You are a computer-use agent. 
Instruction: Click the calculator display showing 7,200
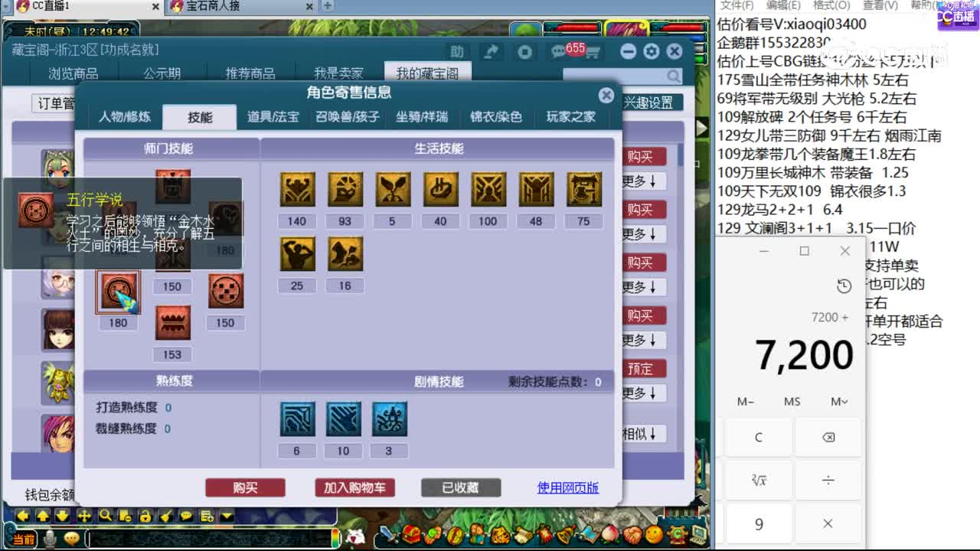(804, 354)
